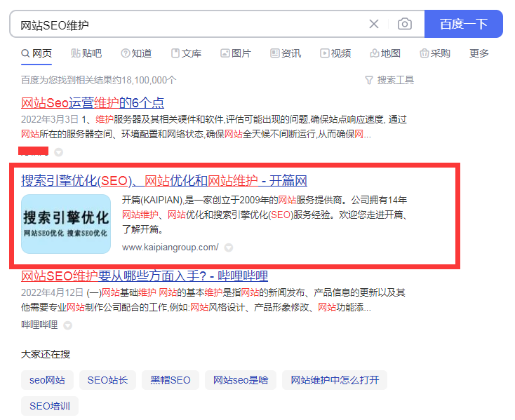
Task: Click the snippet text starting 开篇(KAIPIAN)
Action: [265, 215]
